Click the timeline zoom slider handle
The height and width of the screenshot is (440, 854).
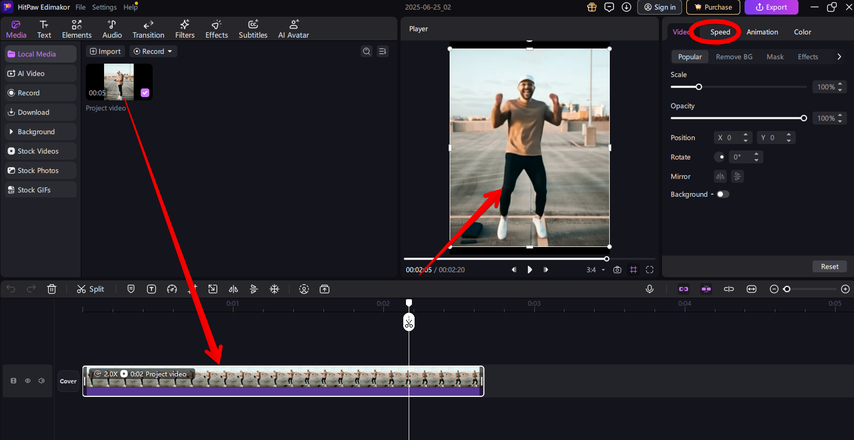point(786,289)
